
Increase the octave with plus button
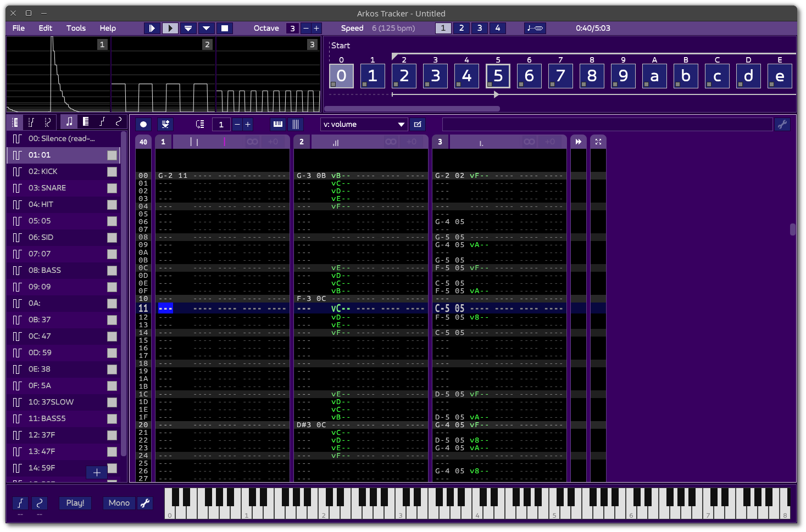tap(316, 28)
